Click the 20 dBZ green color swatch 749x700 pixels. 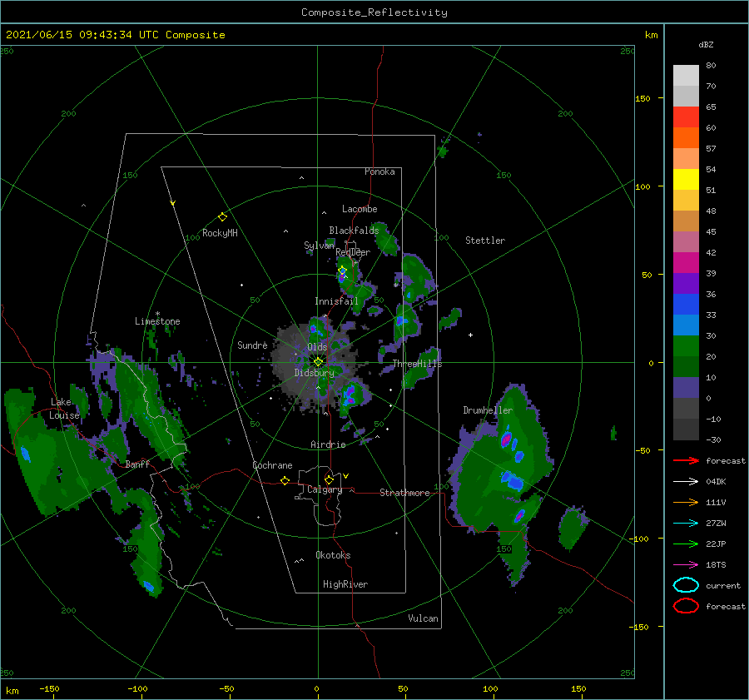(x=686, y=345)
